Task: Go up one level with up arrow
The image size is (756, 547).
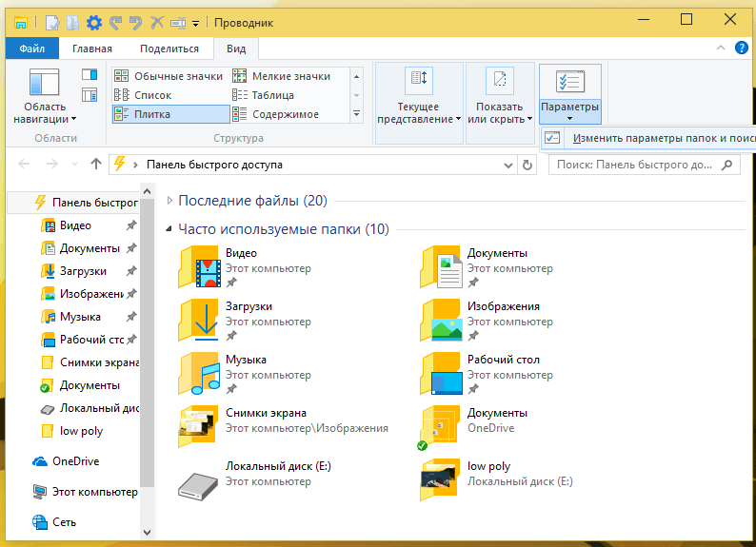Action: 96,165
